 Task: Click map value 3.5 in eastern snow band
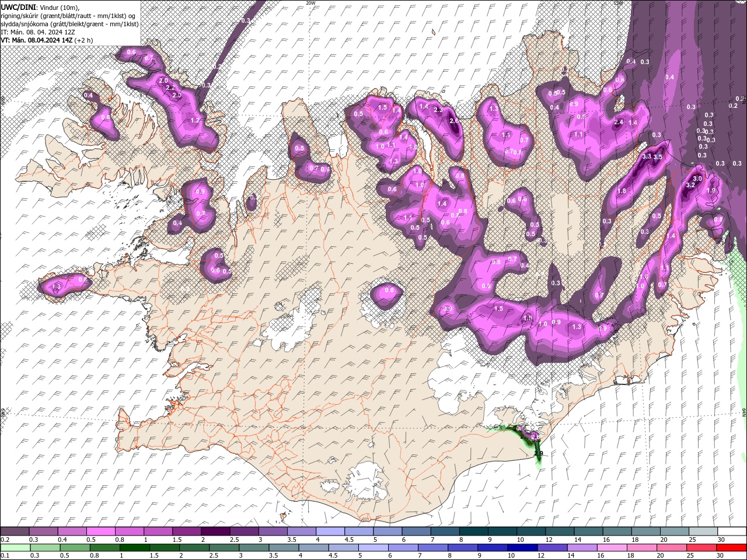click(x=658, y=157)
